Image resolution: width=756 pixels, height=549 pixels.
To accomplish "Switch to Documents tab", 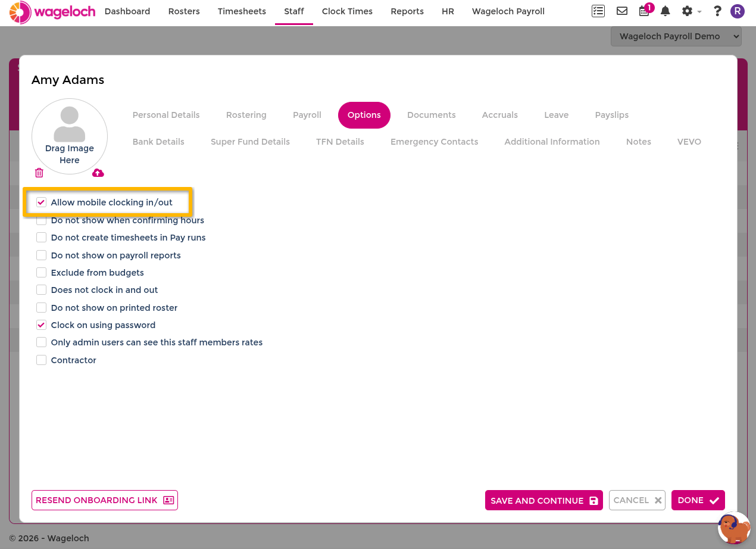I will [432, 115].
